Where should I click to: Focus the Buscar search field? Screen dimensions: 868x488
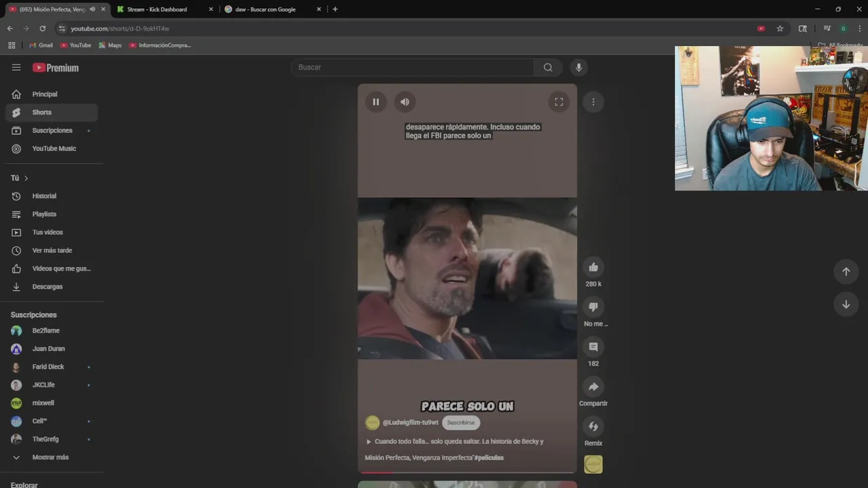pyautogui.click(x=412, y=67)
